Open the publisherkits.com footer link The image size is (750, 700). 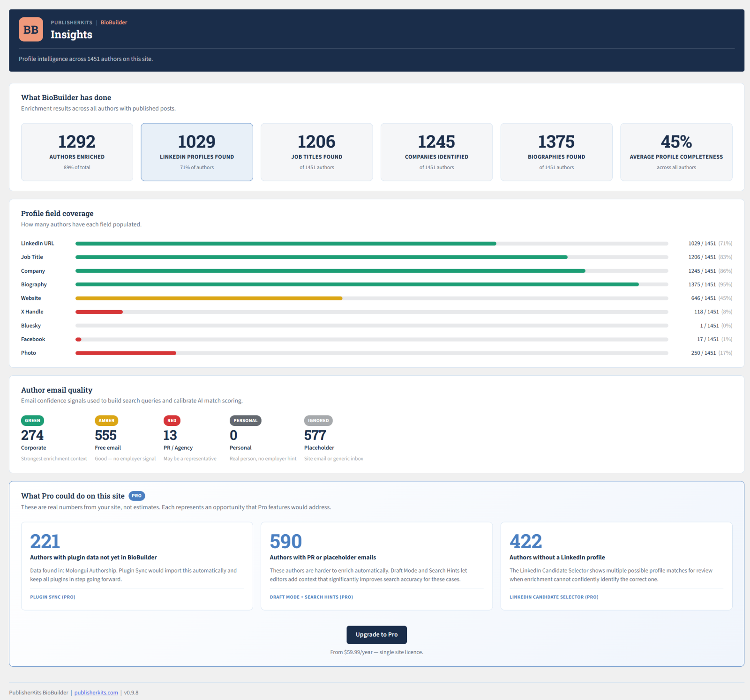[96, 693]
